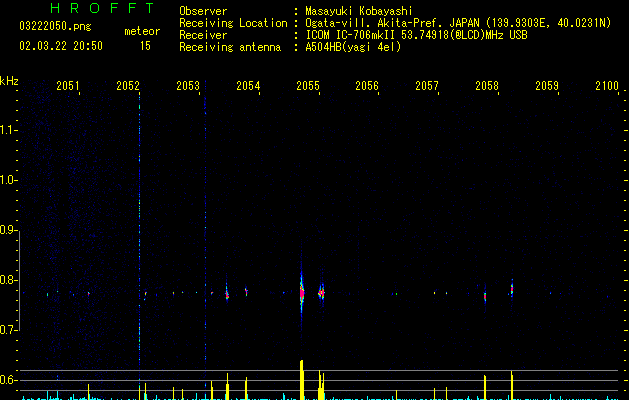The height and width of the screenshot is (400, 629).
Task: Click the Receiving Location label
Action: [x=233, y=23]
